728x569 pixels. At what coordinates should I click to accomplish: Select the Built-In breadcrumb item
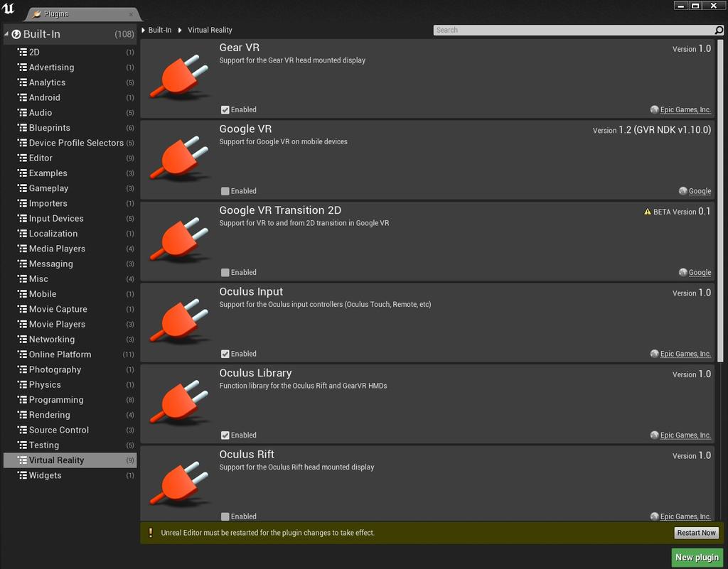[160, 30]
